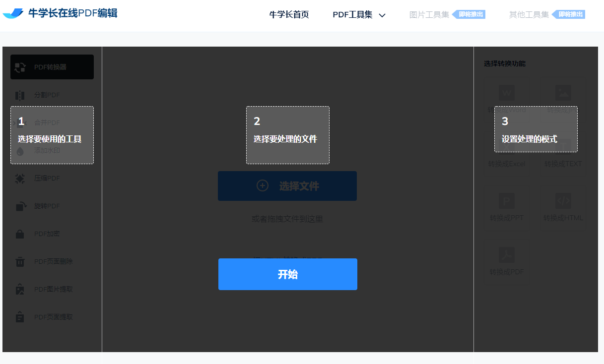Click the 牛学长在线PDF编辑 logo

(x=60, y=13)
